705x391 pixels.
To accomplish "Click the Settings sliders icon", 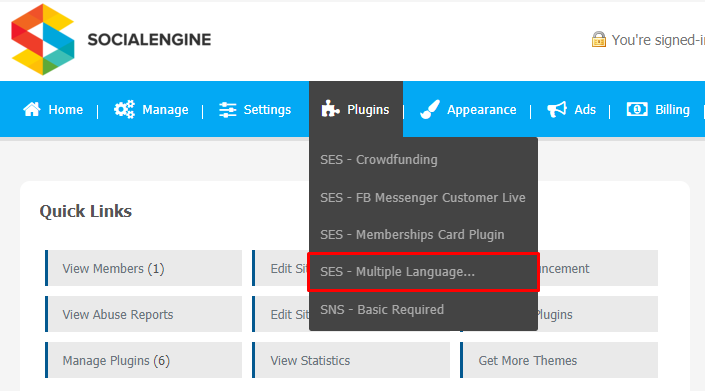I will coord(228,110).
